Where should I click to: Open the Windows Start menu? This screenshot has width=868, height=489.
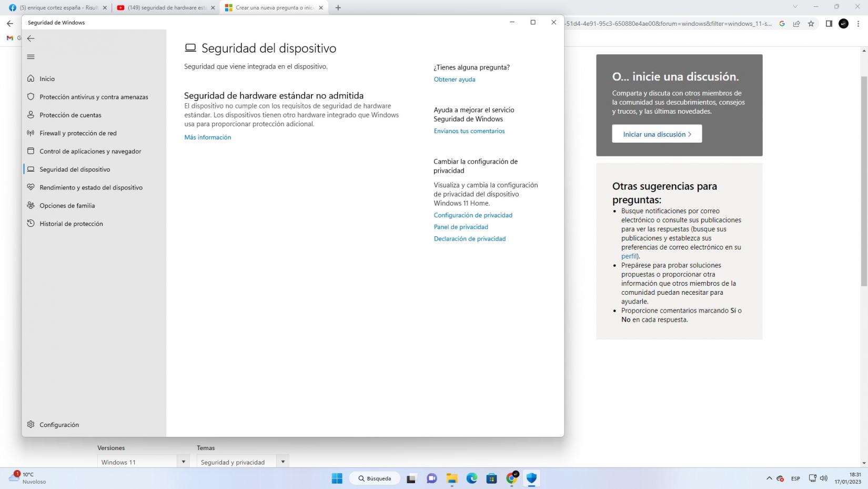337,478
